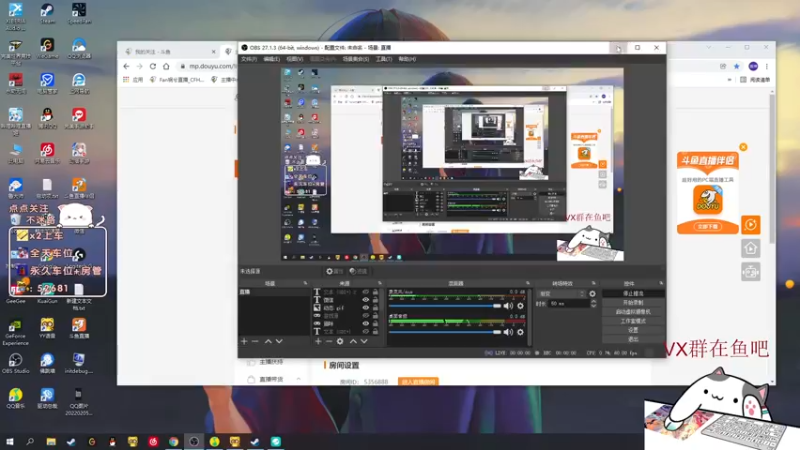Click 停止推流 stop streaming button
Image resolution: width=800 pixels, height=450 pixels.
pos(633,294)
